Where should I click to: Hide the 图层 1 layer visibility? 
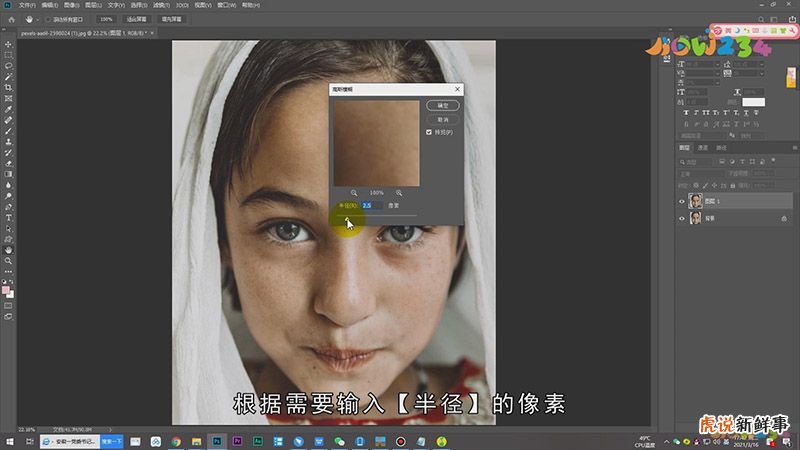pos(683,201)
